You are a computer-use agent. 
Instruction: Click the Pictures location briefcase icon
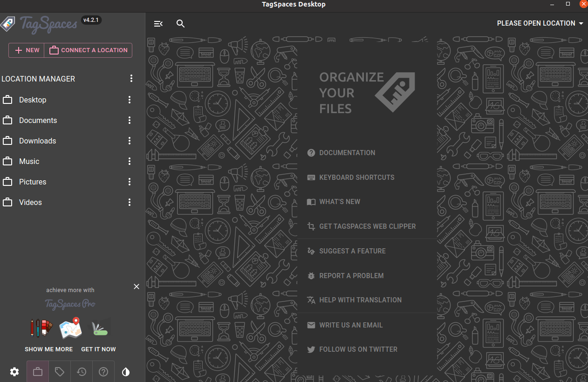click(7, 182)
